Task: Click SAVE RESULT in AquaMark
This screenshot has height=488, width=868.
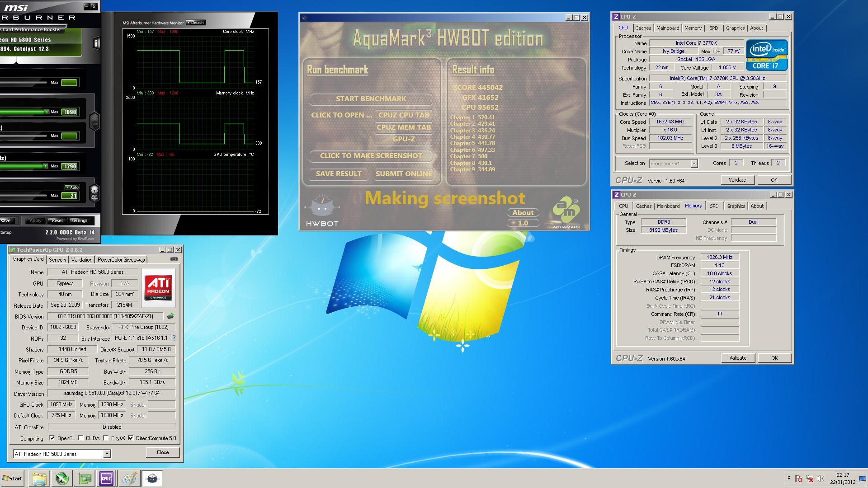Action: point(339,174)
